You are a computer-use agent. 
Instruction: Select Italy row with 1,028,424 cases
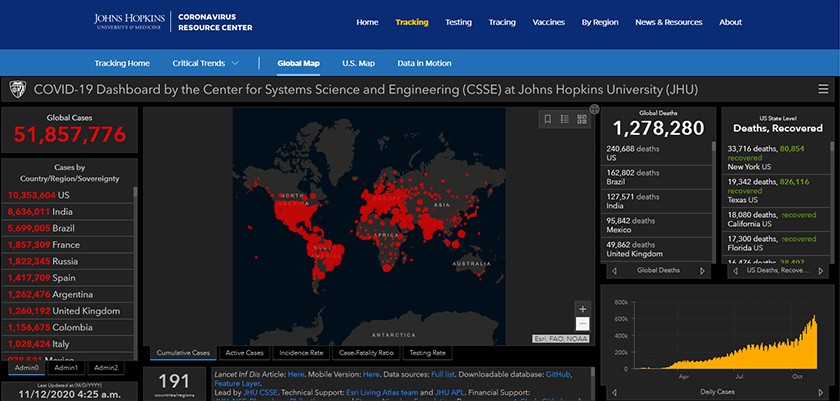(68, 344)
